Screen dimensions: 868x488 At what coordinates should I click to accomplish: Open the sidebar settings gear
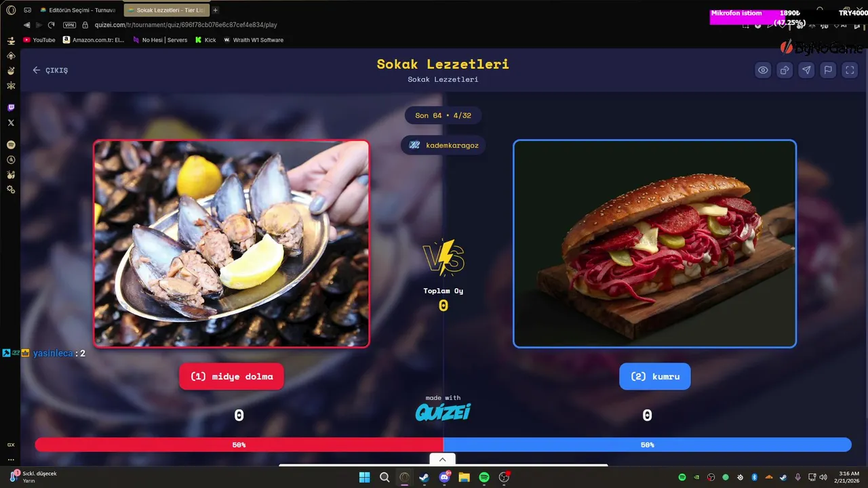pos(11,189)
